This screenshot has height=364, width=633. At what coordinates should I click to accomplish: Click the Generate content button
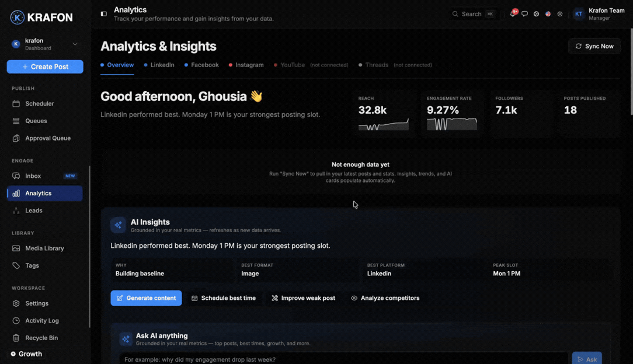click(146, 298)
